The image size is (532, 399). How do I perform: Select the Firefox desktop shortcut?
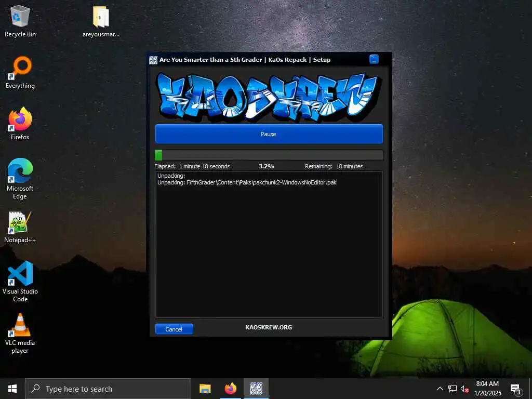pos(20,124)
